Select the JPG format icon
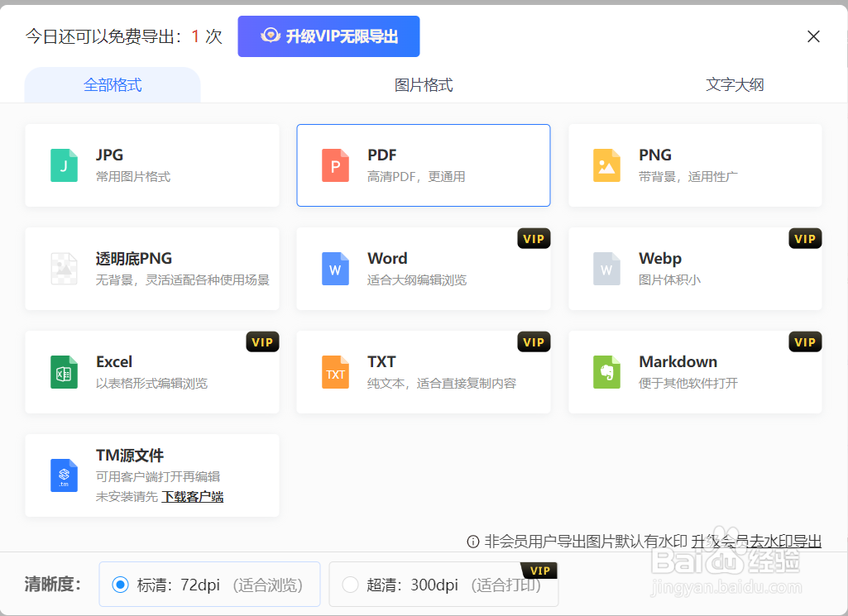 [x=64, y=165]
